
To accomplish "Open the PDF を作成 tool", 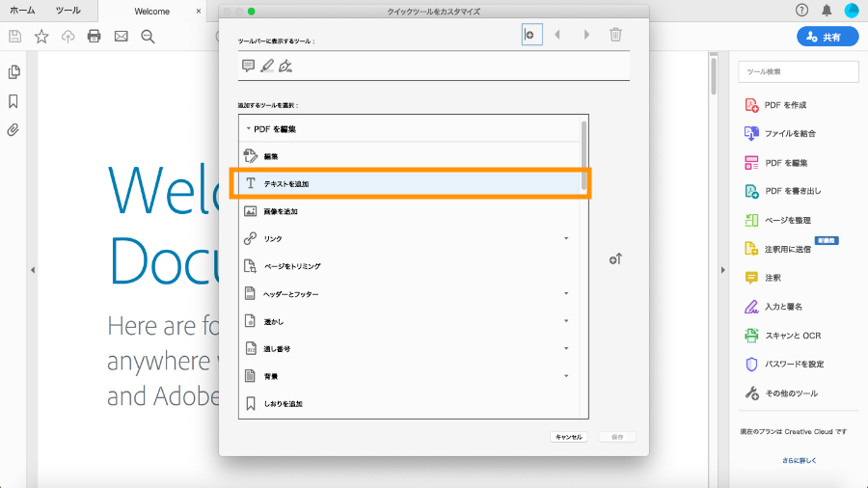I will tap(775, 105).
